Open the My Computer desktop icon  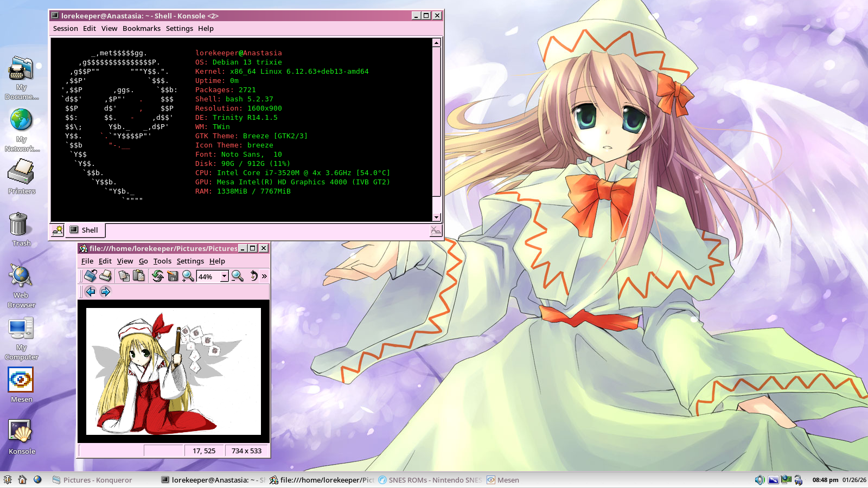(x=21, y=338)
